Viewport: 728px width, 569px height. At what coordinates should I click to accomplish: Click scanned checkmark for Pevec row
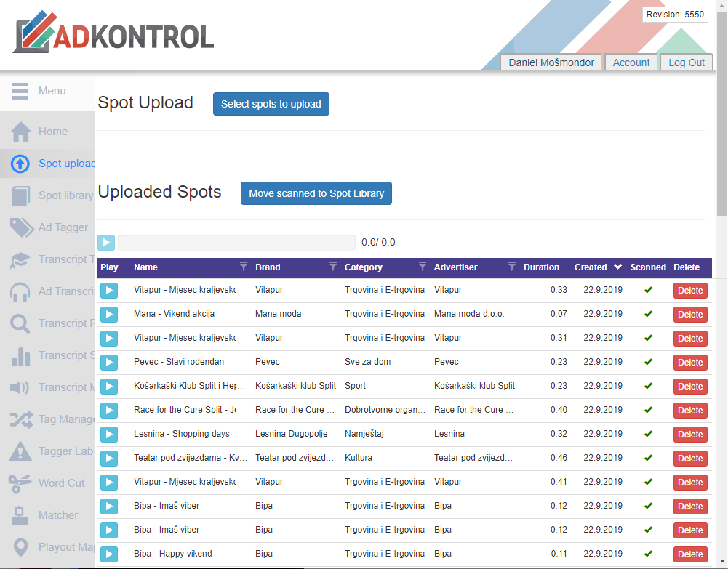(648, 362)
